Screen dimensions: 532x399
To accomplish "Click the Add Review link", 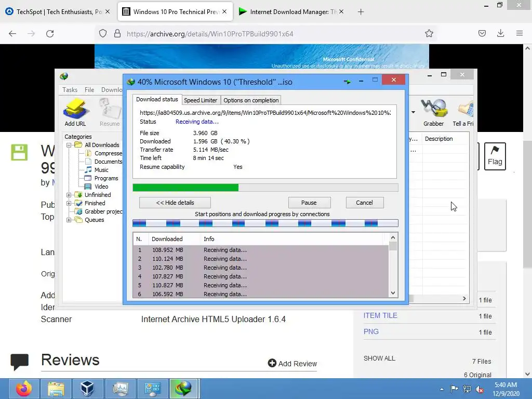I will coord(292,363).
